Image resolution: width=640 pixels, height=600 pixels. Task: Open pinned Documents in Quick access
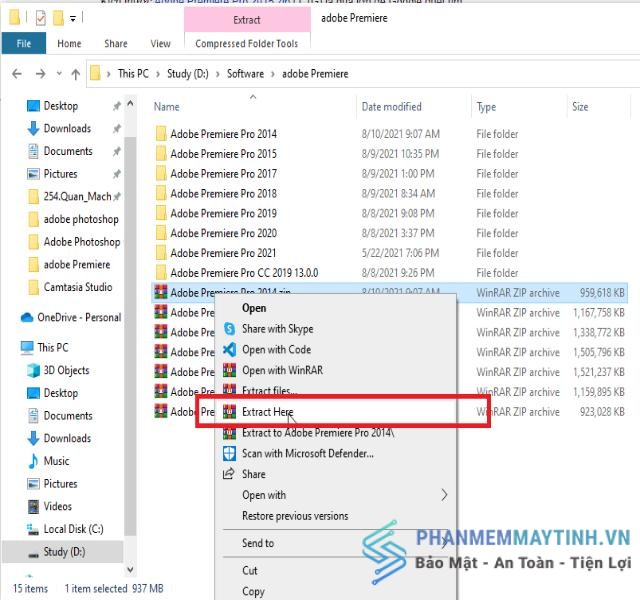pos(68,151)
